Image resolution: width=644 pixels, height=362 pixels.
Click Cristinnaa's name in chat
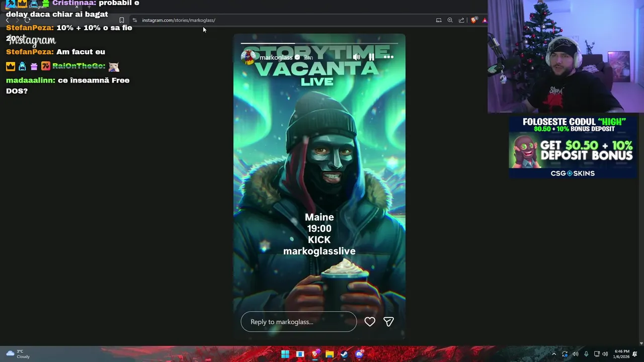(x=73, y=4)
